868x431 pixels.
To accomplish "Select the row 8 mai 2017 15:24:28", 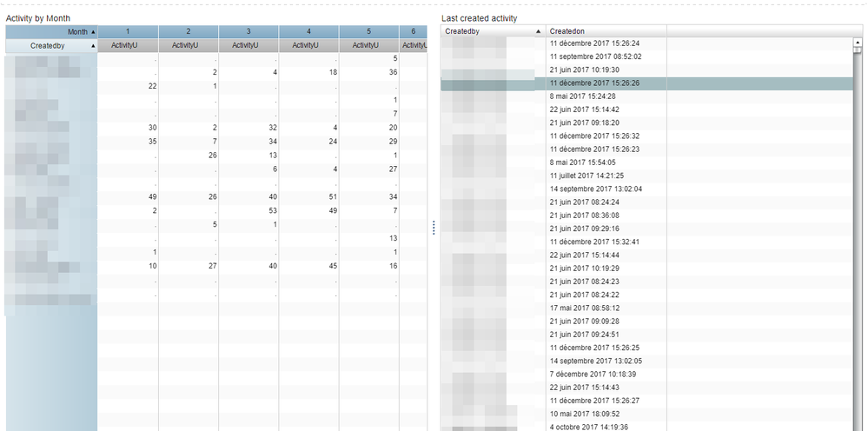I will pyautogui.click(x=647, y=96).
